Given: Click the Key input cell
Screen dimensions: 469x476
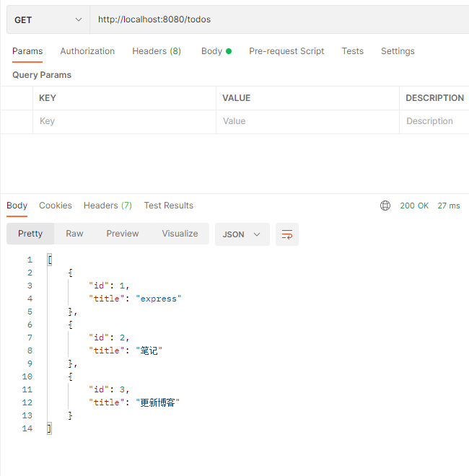Looking at the screenshot, I should pyautogui.click(x=124, y=121).
